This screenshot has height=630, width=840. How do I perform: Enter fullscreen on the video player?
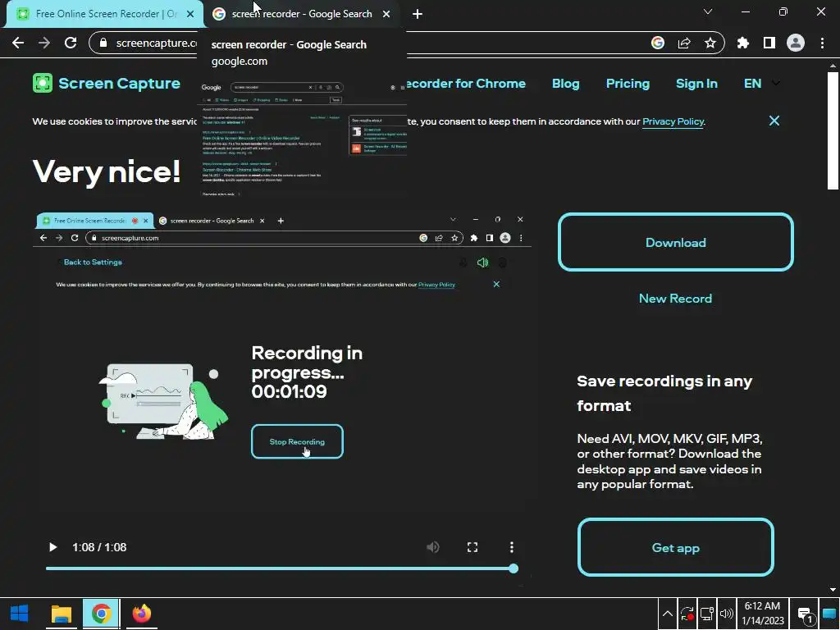point(472,547)
